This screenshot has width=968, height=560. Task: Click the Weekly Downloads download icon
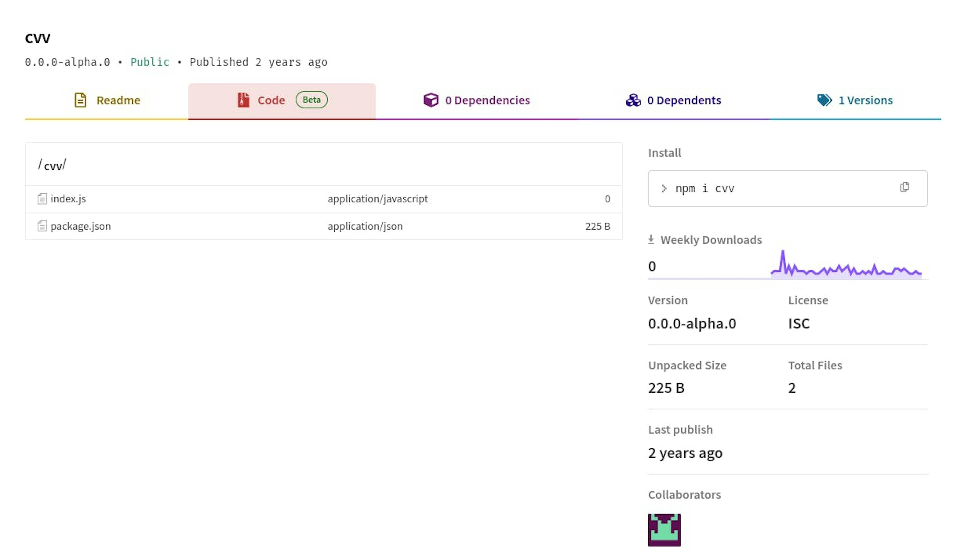coord(651,240)
